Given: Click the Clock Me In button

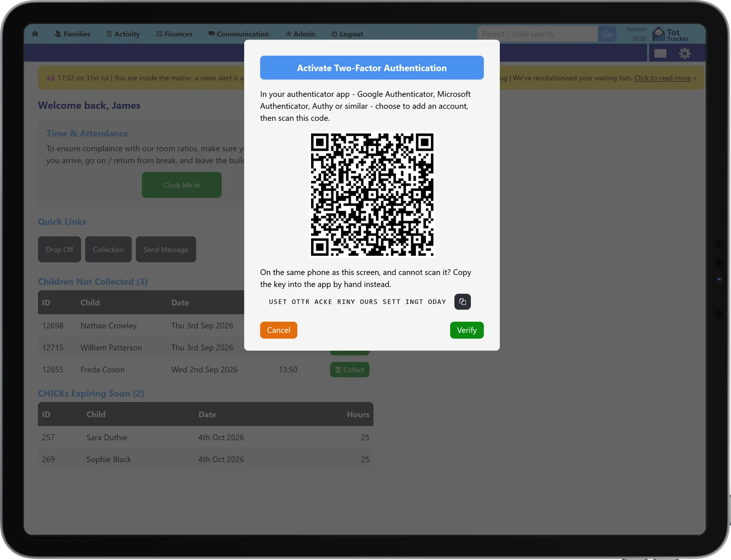Looking at the screenshot, I should 181,185.
